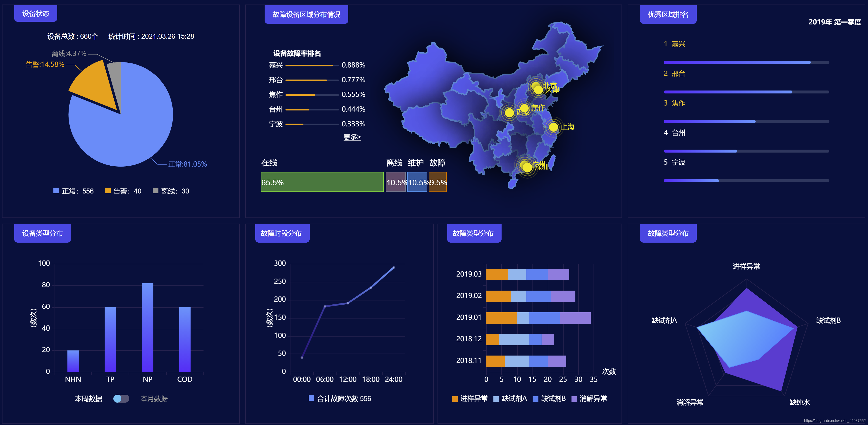Click the Shanghai map marker
The image size is (868, 425).
pos(553,127)
